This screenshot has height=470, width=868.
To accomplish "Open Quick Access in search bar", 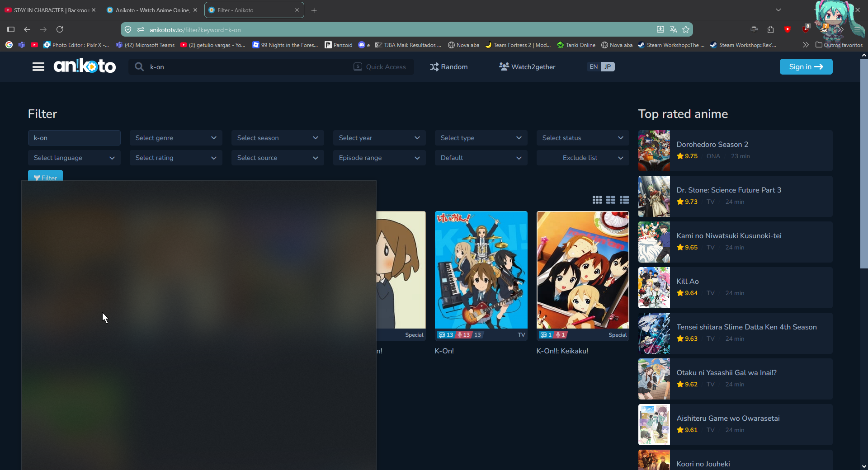I will pos(380,67).
